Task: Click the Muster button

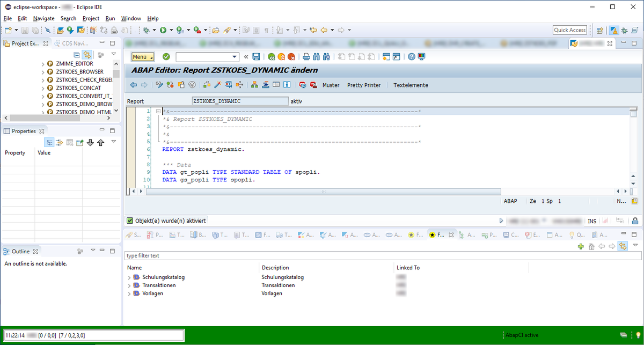Action: point(331,85)
